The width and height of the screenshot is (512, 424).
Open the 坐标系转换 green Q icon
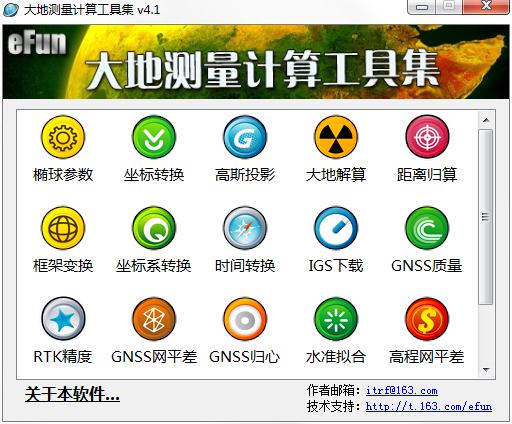pyautogui.click(x=154, y=228)
